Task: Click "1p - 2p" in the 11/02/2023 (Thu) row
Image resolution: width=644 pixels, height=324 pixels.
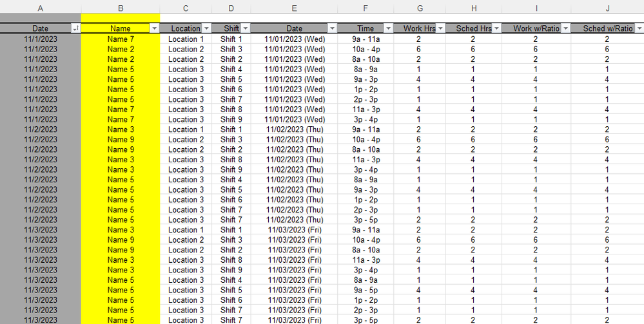Action: 366,200
